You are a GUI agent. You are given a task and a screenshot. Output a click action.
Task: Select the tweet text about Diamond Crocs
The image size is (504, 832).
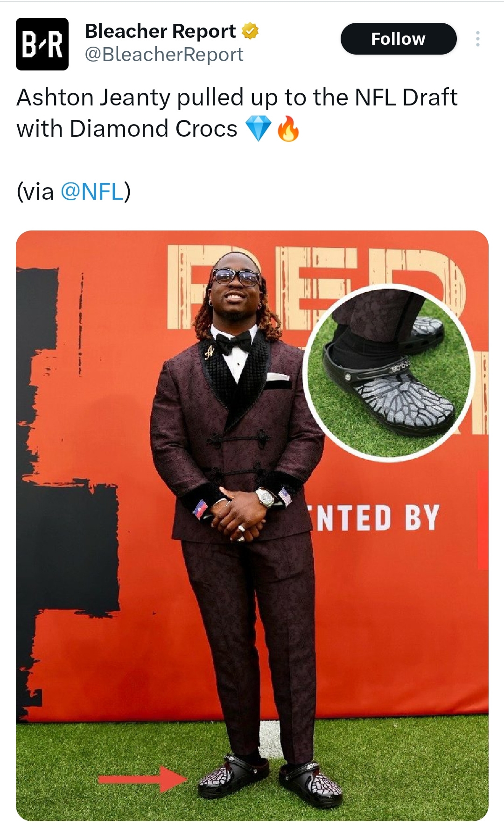[x=237, y=113]
